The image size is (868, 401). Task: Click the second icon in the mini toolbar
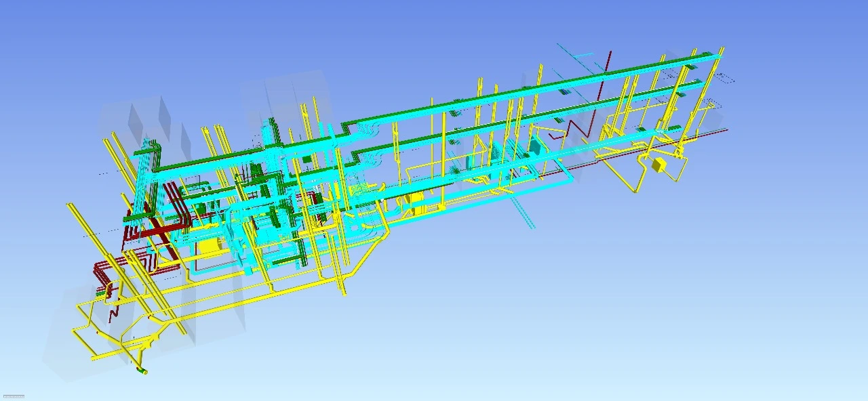point(7,397)
